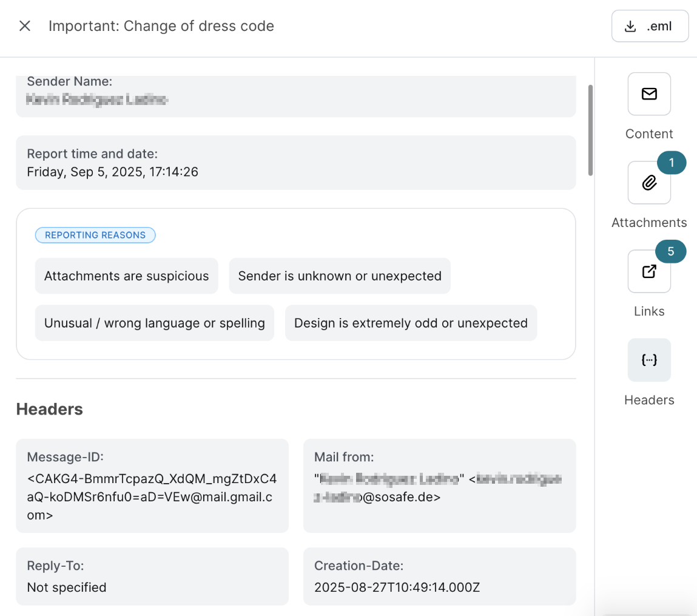
Task: Download the email as .eml file
Action: 650,26
